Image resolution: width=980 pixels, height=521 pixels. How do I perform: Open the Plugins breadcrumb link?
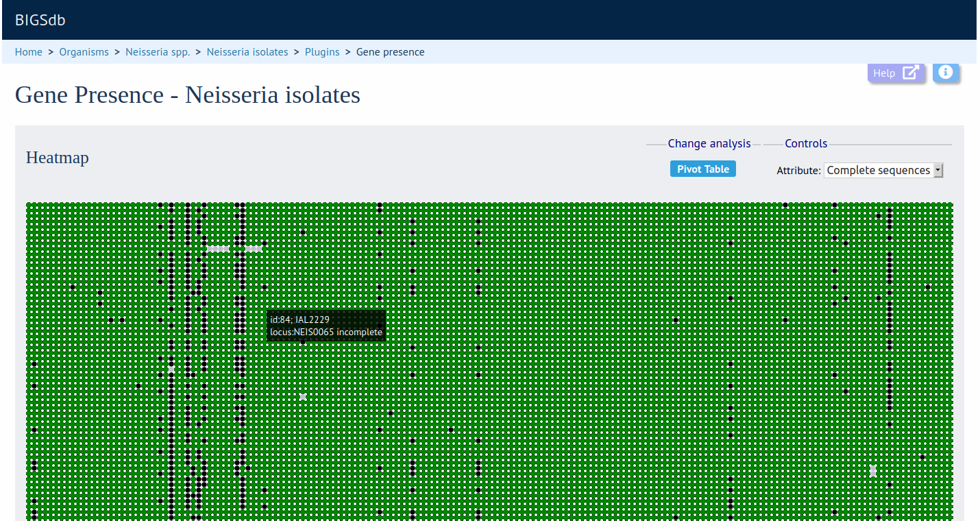322,52
